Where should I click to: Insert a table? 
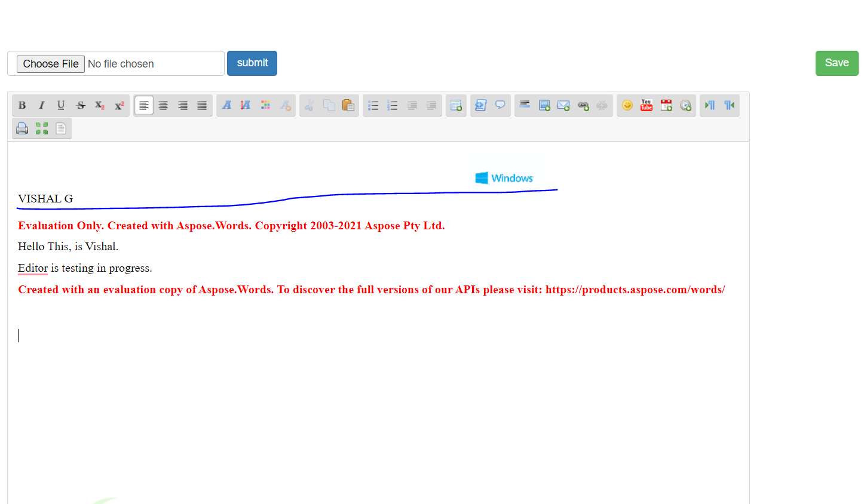tap(456, 106)
